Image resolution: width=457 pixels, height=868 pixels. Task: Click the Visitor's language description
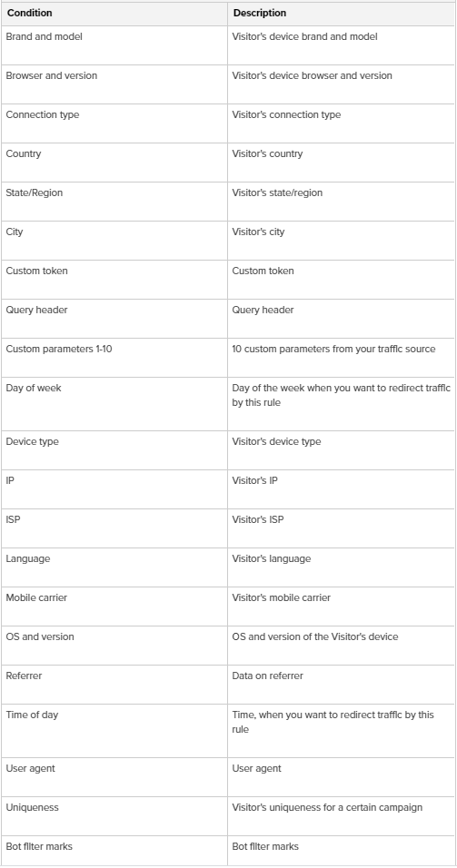(272, 558)
